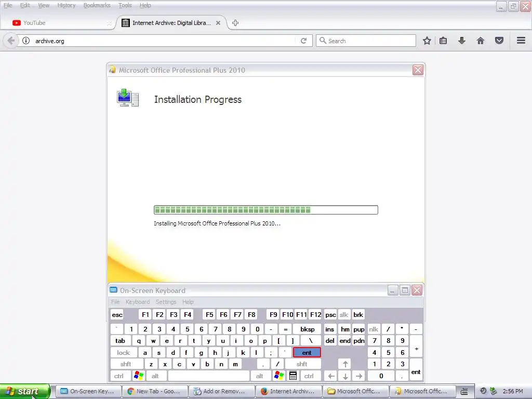Image resolution: width=532 pixels, height=399 pixels.
Task: Click the numpad ent key
Action: (416, 370)
